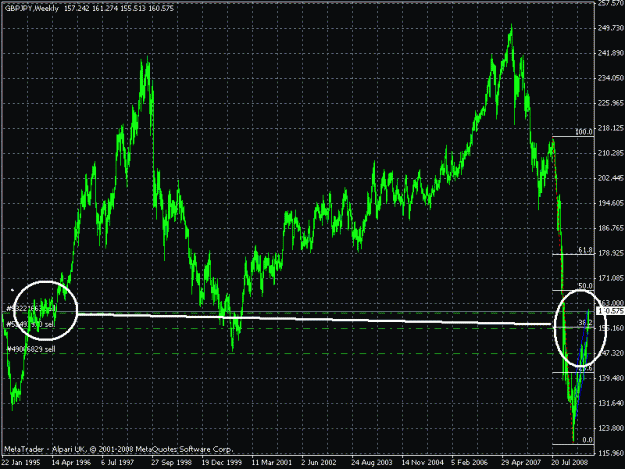The height and width of the screenshot is (469, 625).
Task: Select the 115.960 price axis label
Action: 610,453
